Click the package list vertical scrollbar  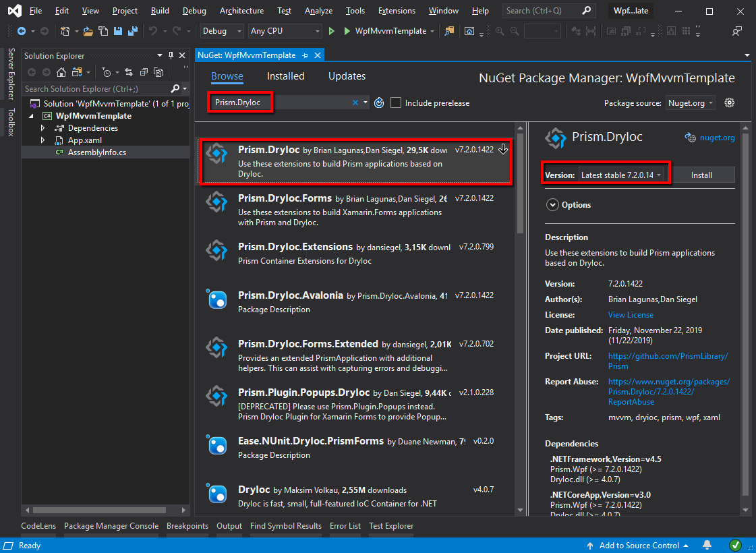pos(520,183)
